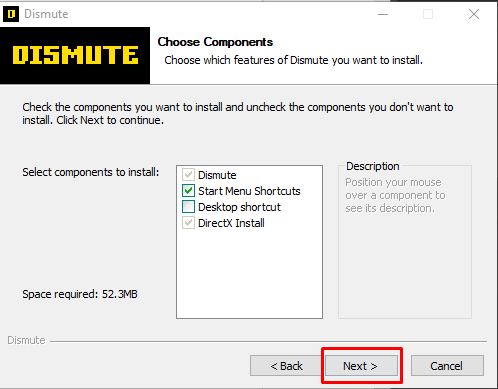Click the Choose Components heading

[x=215, y=42]
